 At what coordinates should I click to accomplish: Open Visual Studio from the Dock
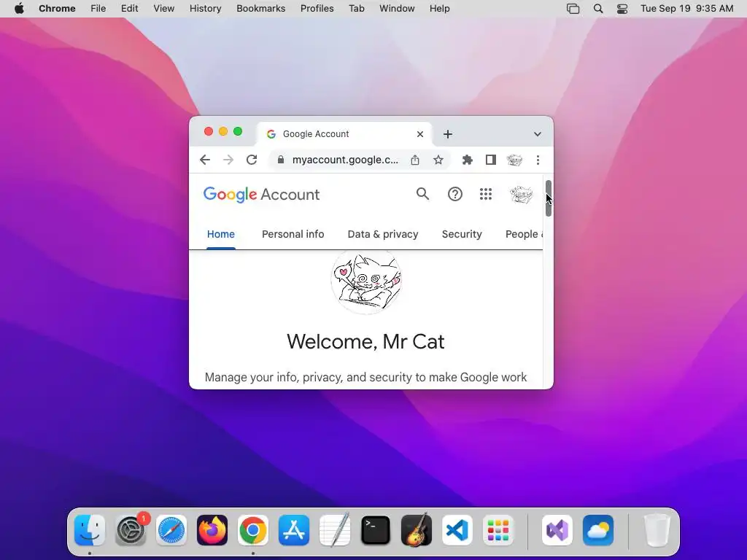557,530
